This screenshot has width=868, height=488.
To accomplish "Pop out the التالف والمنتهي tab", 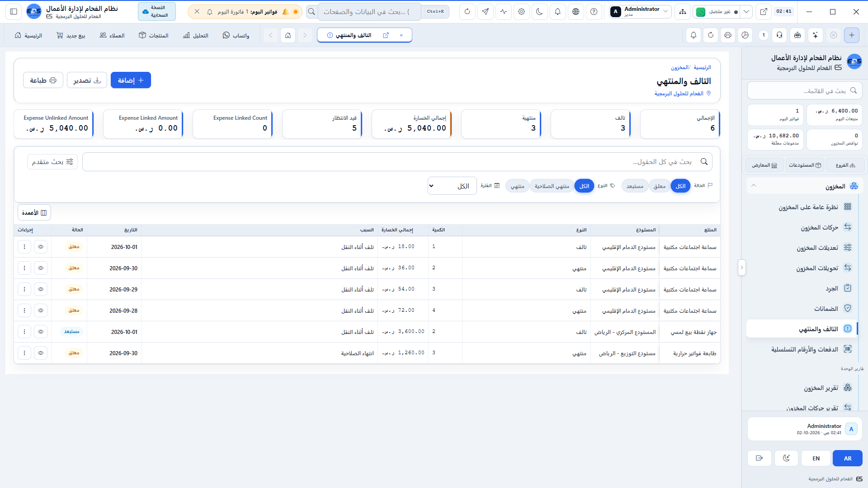I will point(386,35).
